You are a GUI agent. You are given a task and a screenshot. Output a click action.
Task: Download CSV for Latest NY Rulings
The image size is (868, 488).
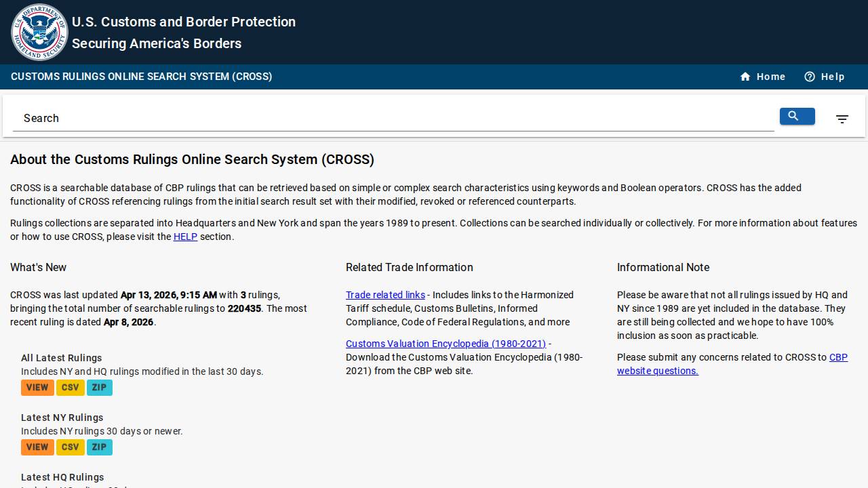(71, 447)
